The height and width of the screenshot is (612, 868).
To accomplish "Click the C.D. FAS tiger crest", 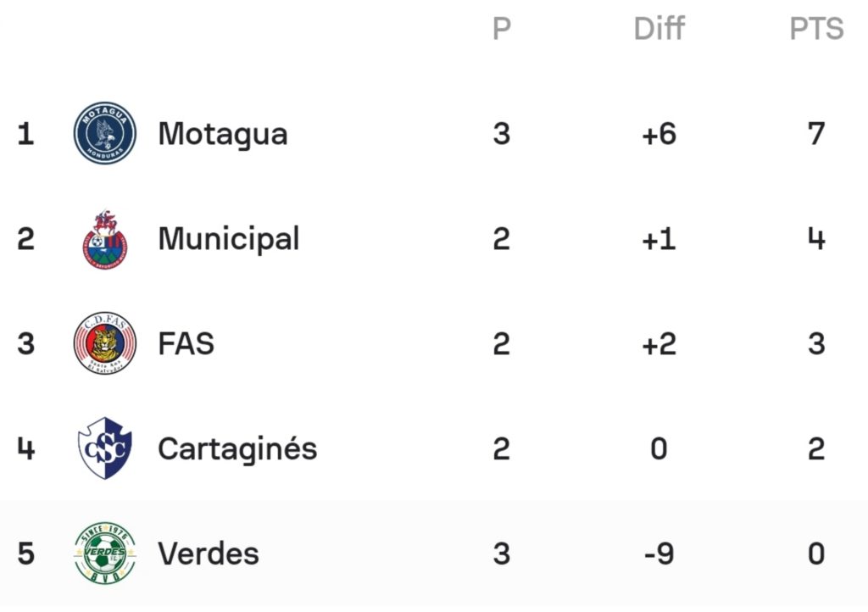I will (104, 343).
